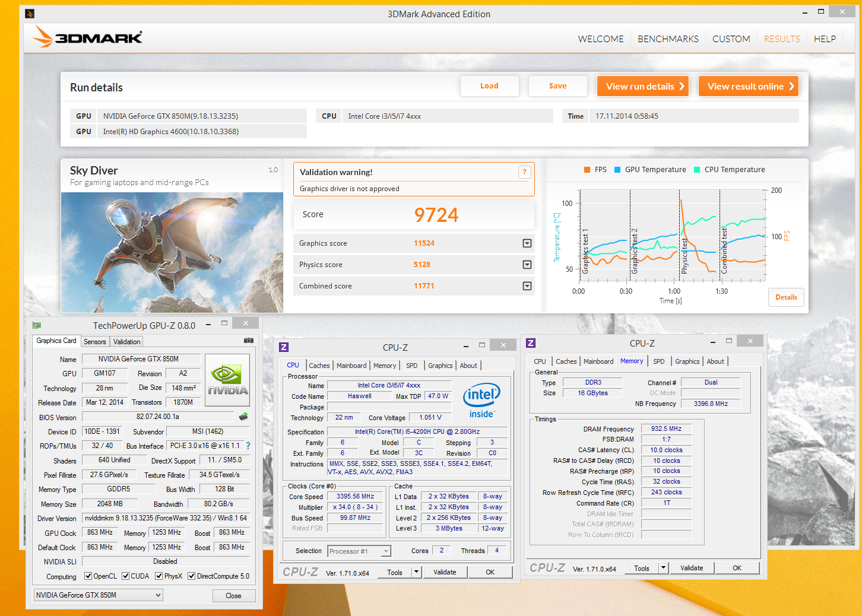Expand the Graphics score details arrow

[527, 243]
